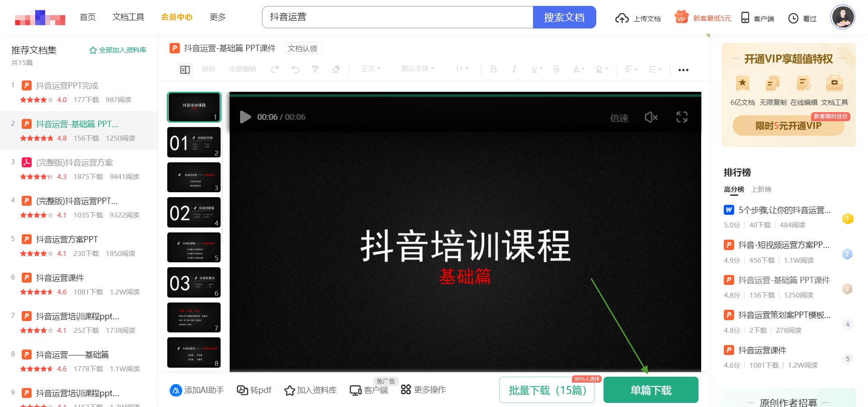Open (完整版)抖音运营方案 PDF document
This screenshot has width=868, height=407.
tap(75, 162)
